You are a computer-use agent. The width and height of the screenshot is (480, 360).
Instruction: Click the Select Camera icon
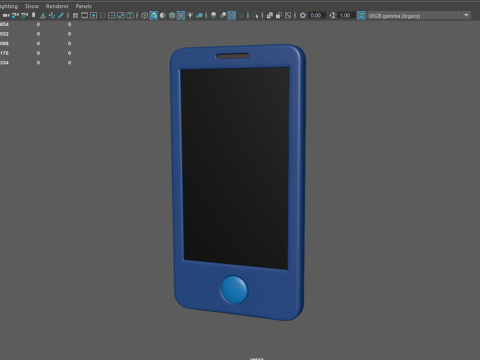(6, 15)
